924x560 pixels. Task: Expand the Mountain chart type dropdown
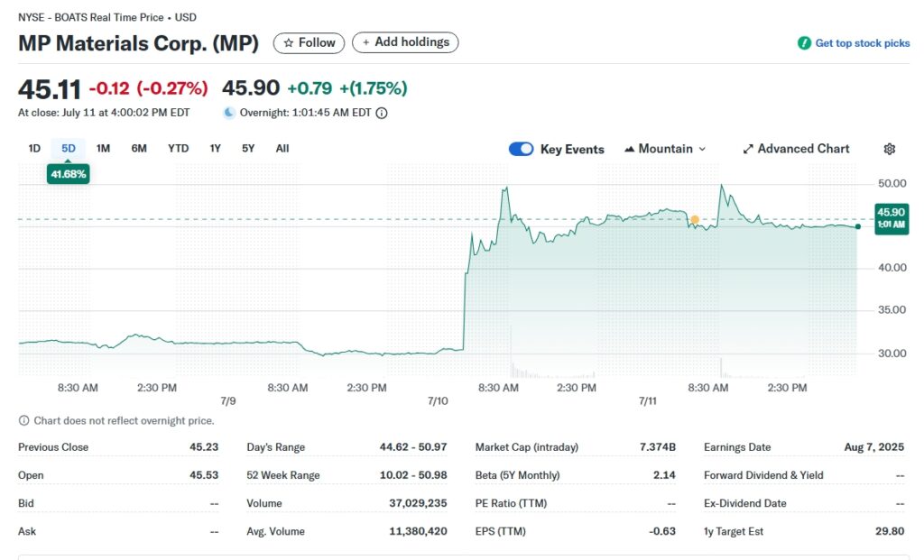point(665,149)
